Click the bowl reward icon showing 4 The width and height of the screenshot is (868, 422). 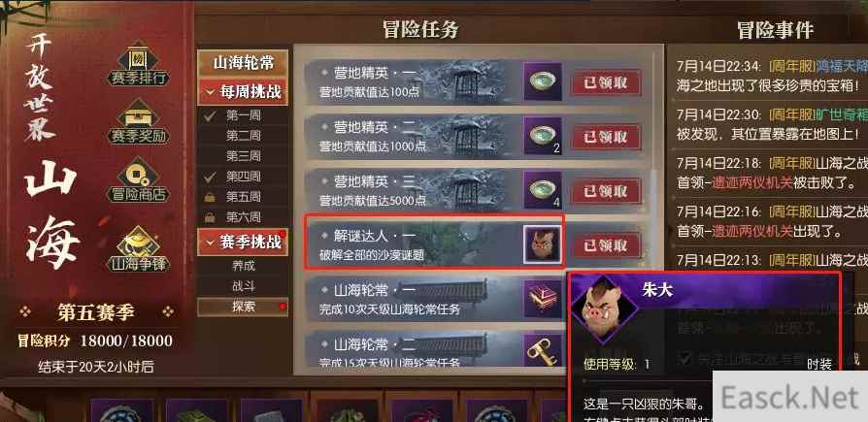(543, 190)
